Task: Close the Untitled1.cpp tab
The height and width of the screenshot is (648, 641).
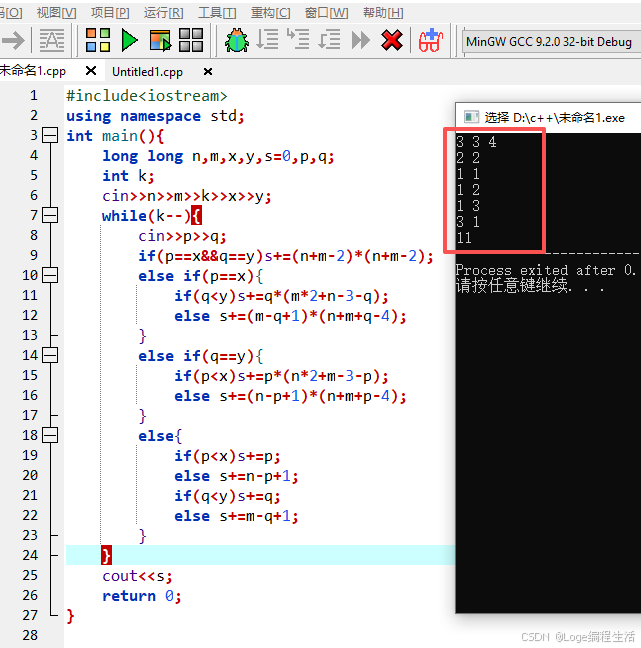Action: click(208, 72)
